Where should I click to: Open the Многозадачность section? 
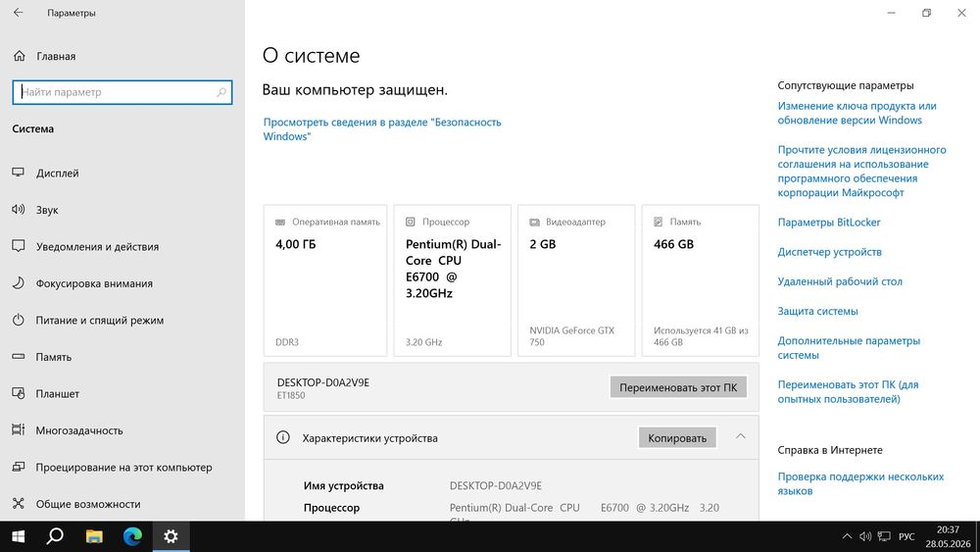point(122,430)
